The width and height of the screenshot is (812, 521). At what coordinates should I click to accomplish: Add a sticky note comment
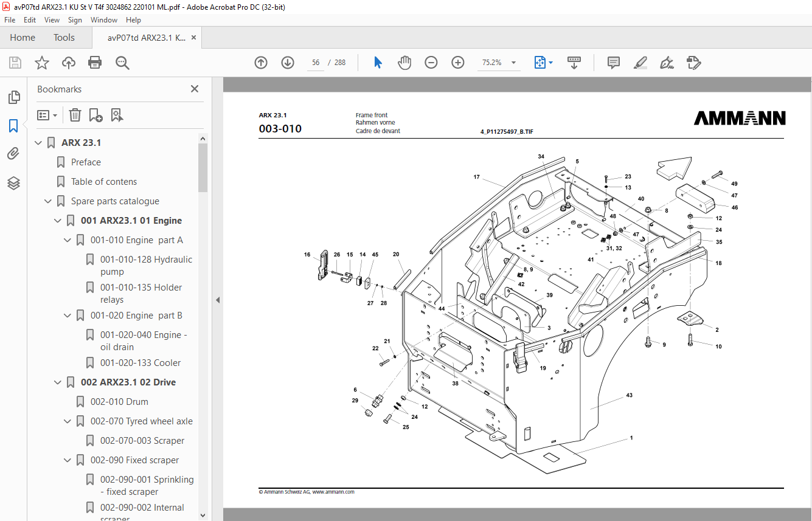[614, 63]
